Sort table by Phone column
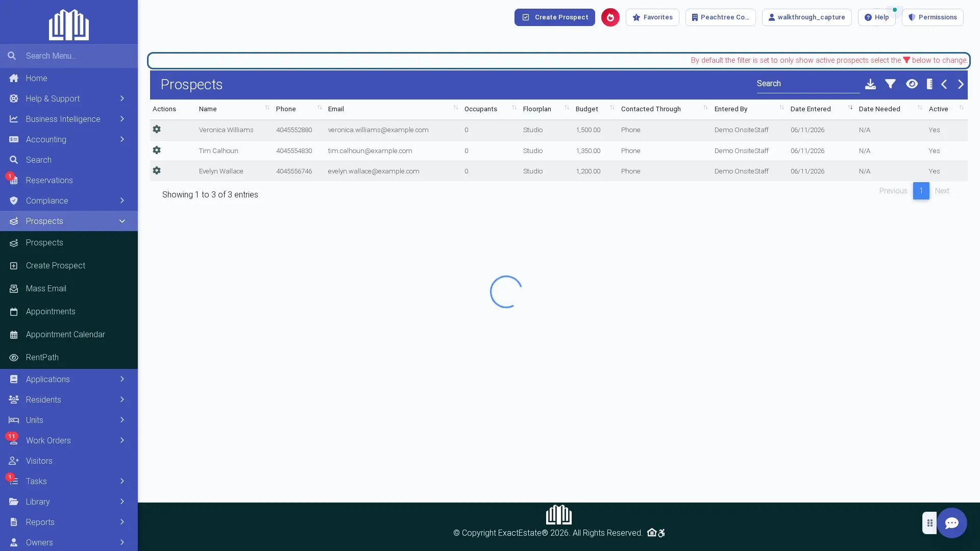980x551 pixels. (x=299, y=109)
